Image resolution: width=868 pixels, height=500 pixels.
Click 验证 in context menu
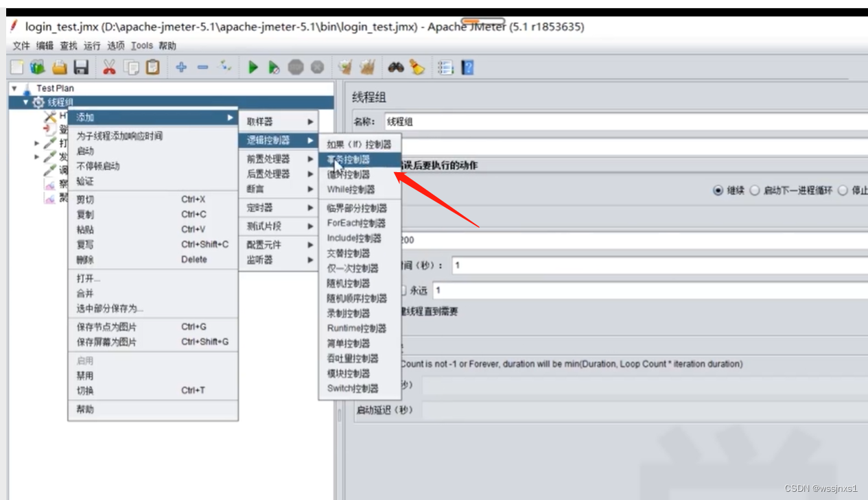pos(153,181)
